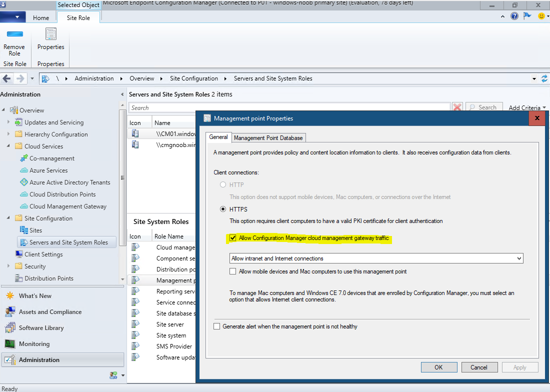Click Administration in the breadcrumb path
The width and height of the screenshot is (550, 392).
coord(94,78)
